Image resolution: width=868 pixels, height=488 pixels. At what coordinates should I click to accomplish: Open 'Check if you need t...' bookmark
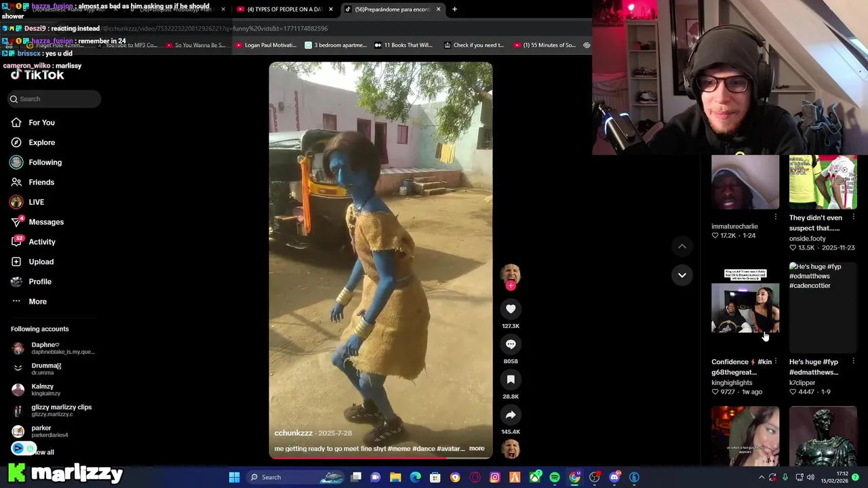coord(474,45)
